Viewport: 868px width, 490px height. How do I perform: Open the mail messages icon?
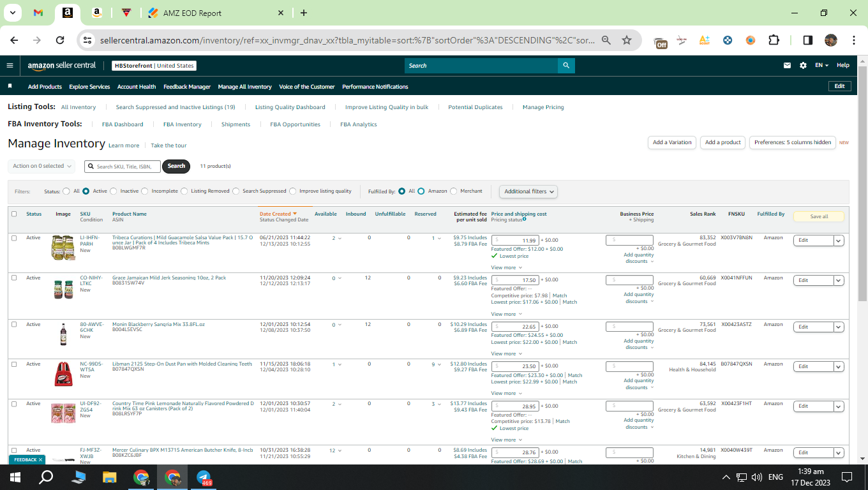click(788, 65)
